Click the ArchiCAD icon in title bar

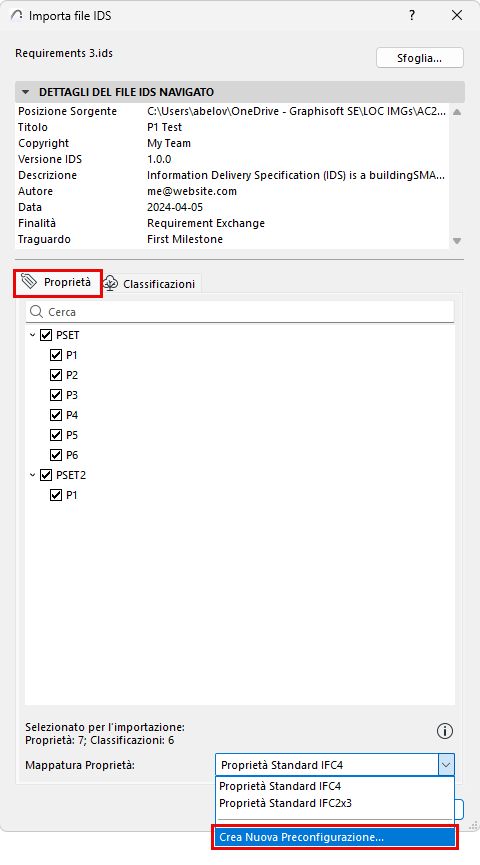point(17,15)
